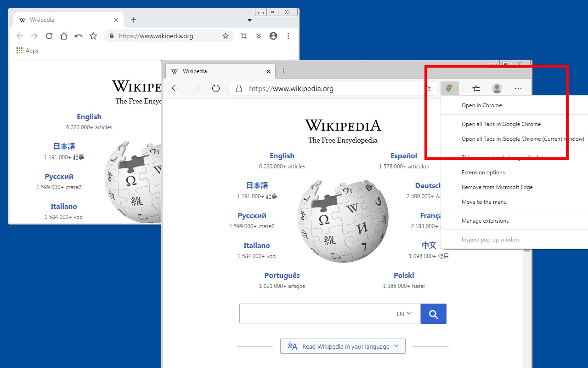Open the Edge settings and more menu
The height and width of the screenshot is (368, 588).
pos(518,88)
